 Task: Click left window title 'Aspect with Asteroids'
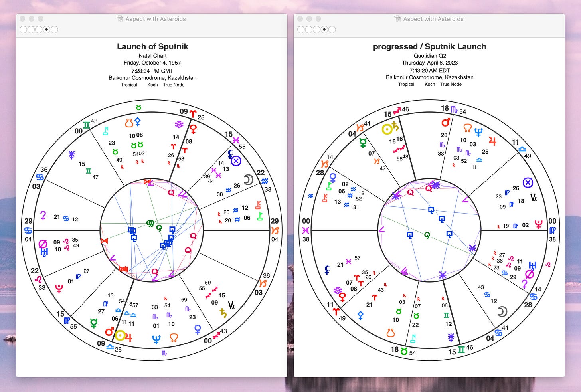[x=156, y=19]
